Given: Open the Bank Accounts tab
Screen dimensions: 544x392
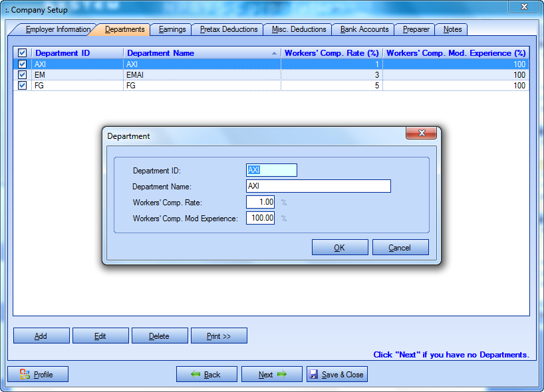Looking at the screenshot, I should point(364,30).
